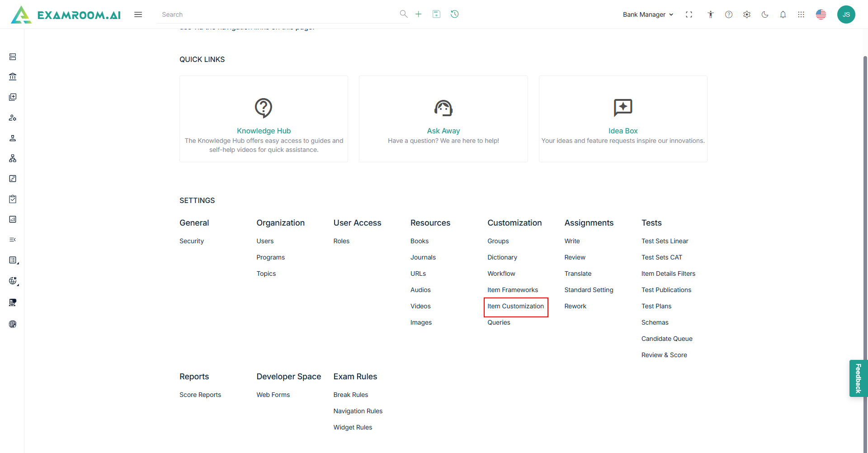Toggle dark mode moon icon

[x=764, y=14]
